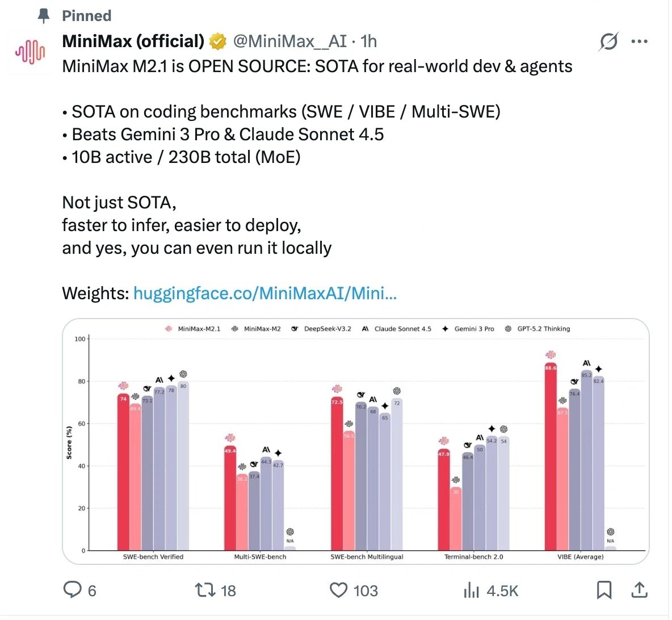
Task: Open the huggingface.co weights link
Action: pos(264,293)
